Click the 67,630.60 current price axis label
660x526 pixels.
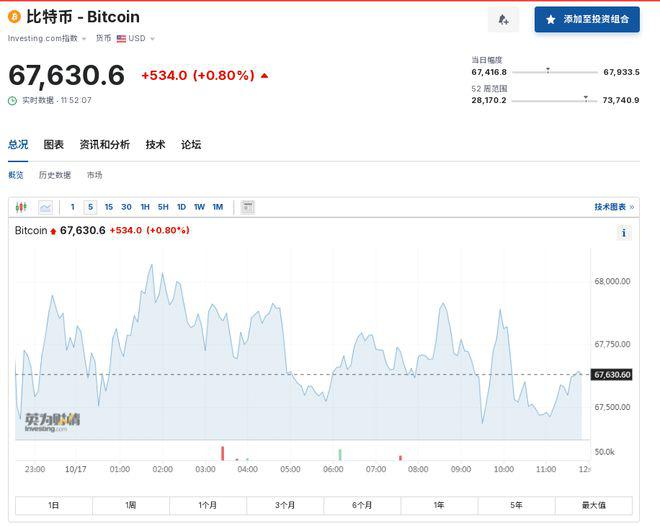point(612,375)
